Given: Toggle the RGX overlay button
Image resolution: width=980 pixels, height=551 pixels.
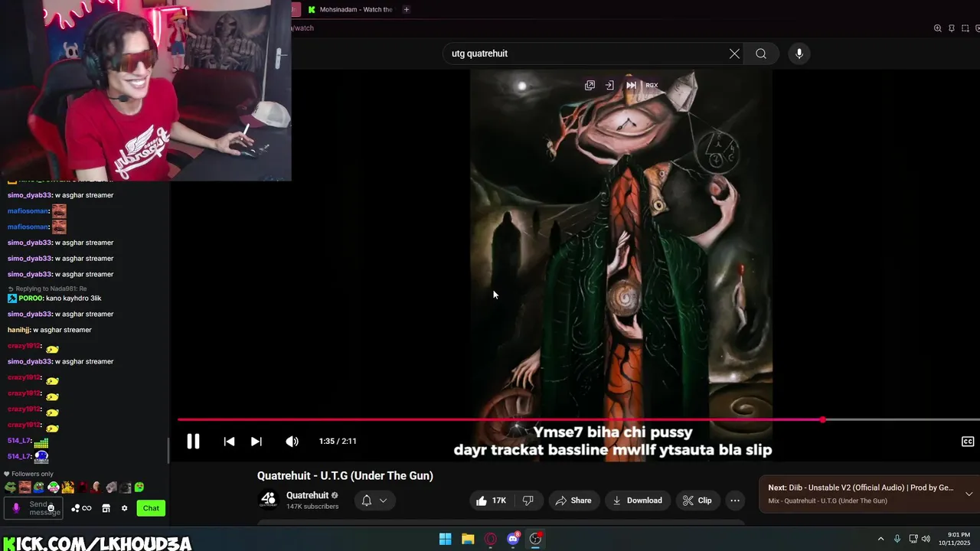Looking at the screenshot, I should pos(652,85).
